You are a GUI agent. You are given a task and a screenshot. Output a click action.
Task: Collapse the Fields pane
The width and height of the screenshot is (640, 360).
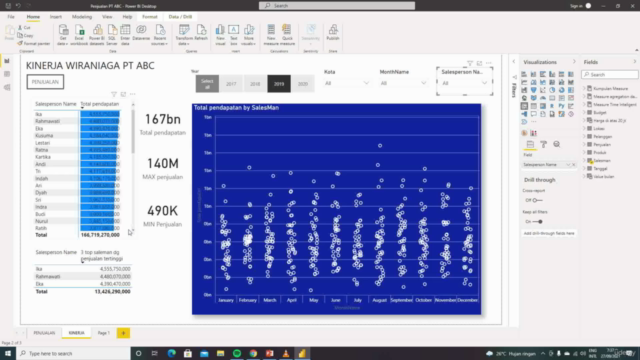[635, 62]
